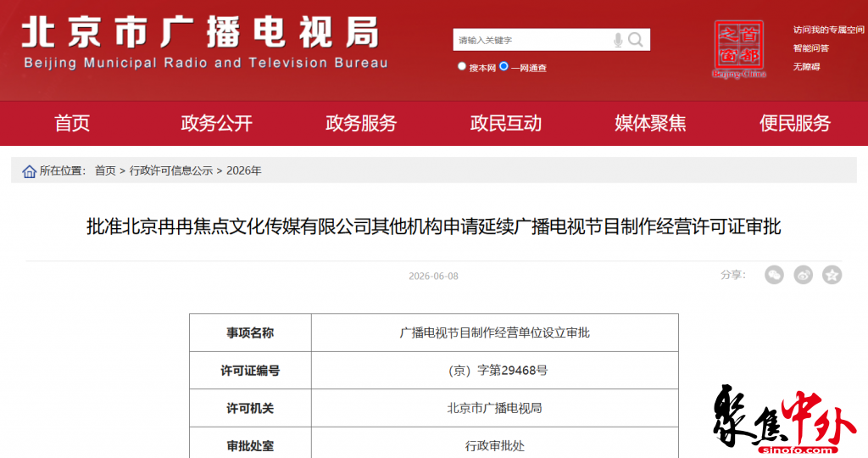Image resolution: width=868 pixels, height=458 pixels.
Task: Click the 行政许可信息公示 breadcrumb link
Action: [171, 171]
